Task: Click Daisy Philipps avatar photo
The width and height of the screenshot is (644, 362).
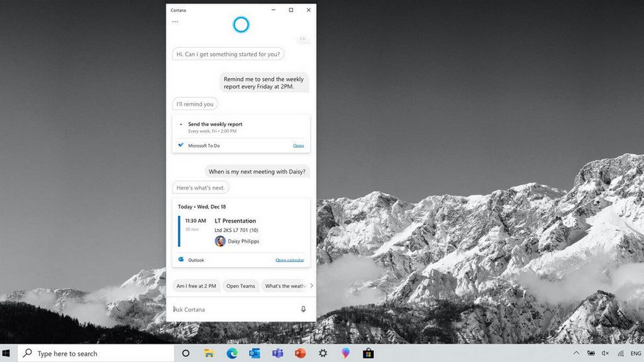Action: (x=220, y=241)
